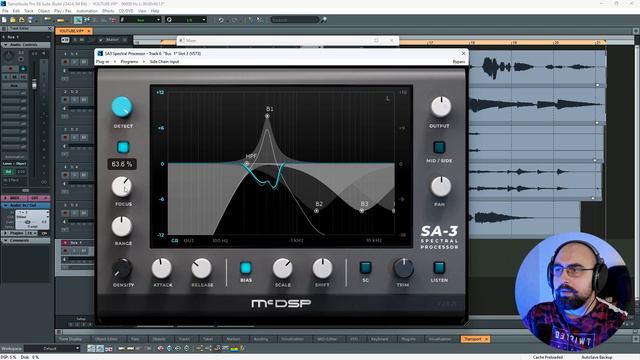Select the highlighted mouse mode tool icon
Viewport: 640px width, 360px height.
[x=78, y=20]
